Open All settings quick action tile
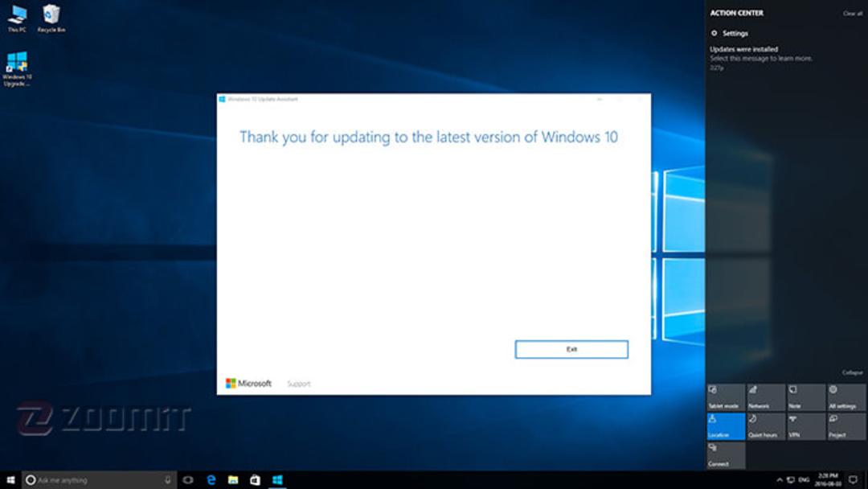 click(846, 397)
